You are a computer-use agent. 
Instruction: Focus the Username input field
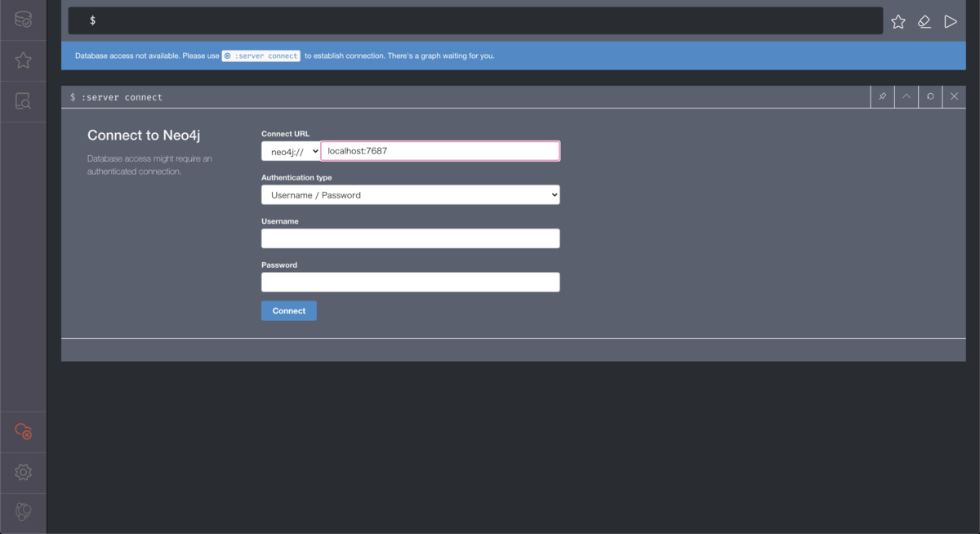[410, 238]
